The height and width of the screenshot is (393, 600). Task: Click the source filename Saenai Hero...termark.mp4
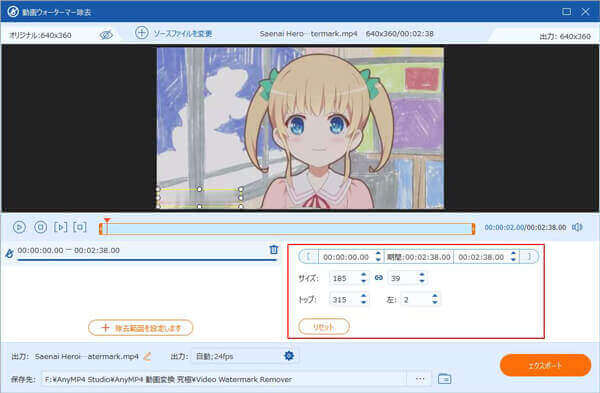[x=308, y=34]
